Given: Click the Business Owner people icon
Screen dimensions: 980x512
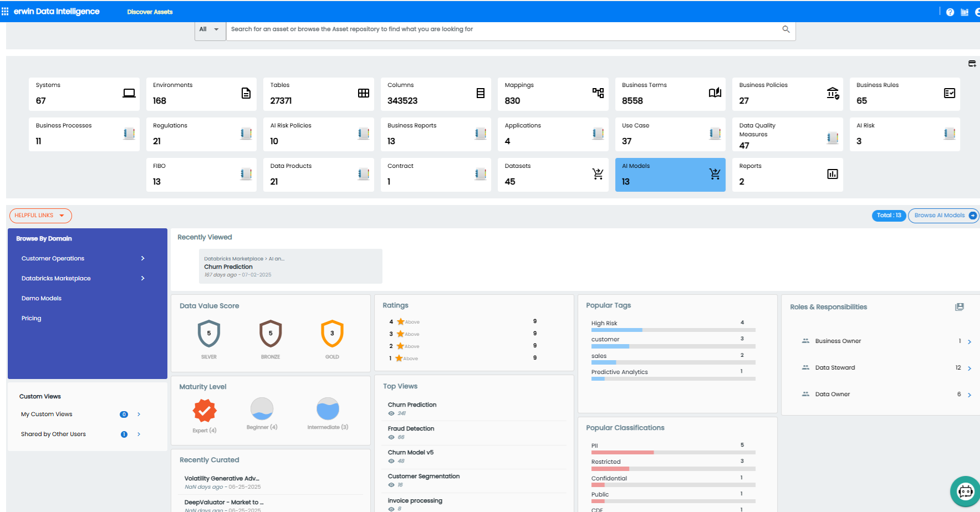Looking at the screenshot, I should 806,341.
